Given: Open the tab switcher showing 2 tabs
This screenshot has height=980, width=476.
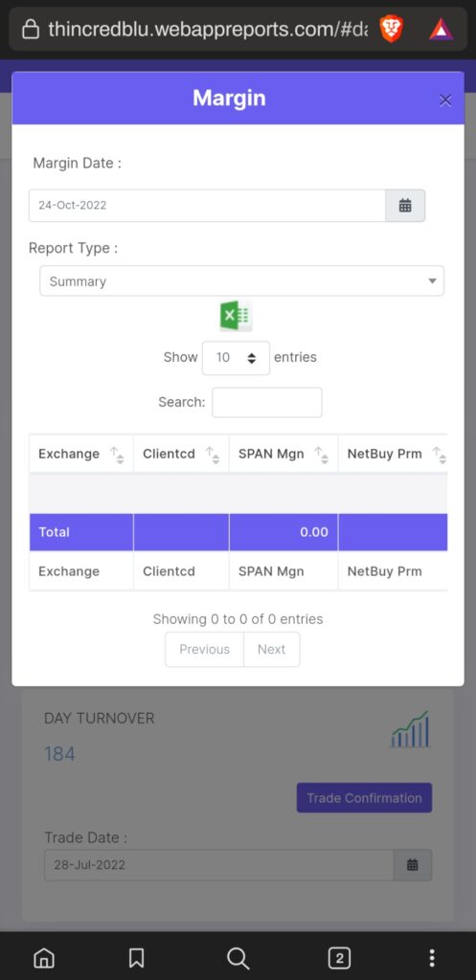Looking at the screenshot, I should click(339, 957).
